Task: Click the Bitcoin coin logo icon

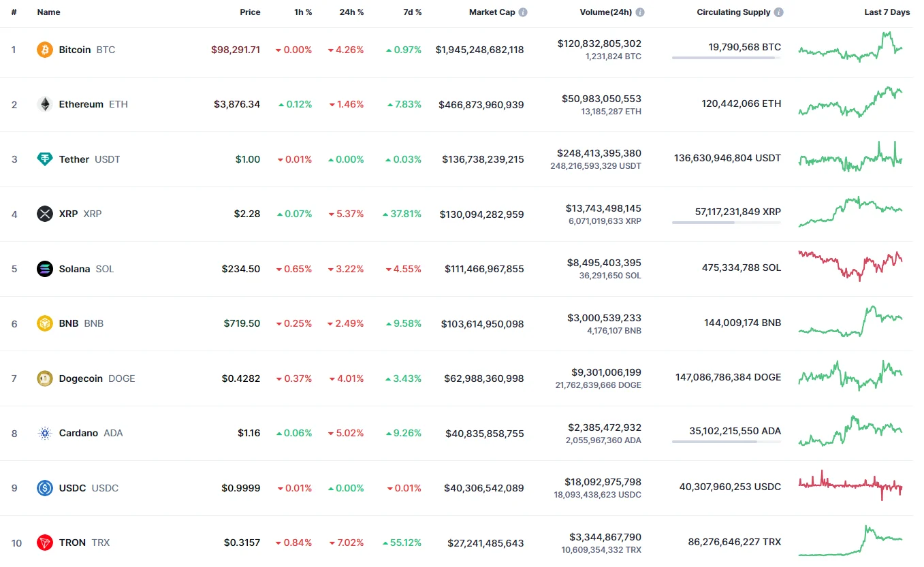Action: point(44,50)
